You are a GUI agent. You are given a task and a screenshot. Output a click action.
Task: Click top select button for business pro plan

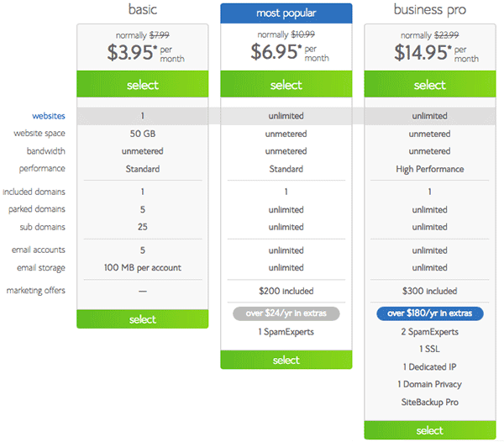pyautogui.click(x=430, y=84)
